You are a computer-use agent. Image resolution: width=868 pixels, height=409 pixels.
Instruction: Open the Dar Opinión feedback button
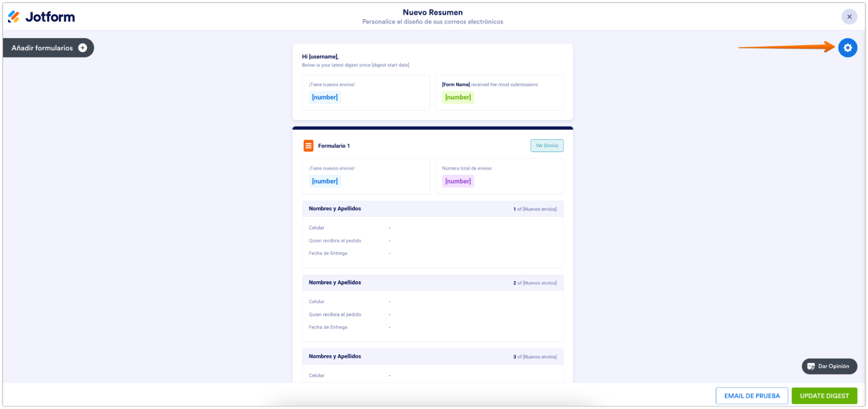coord(829,366)
